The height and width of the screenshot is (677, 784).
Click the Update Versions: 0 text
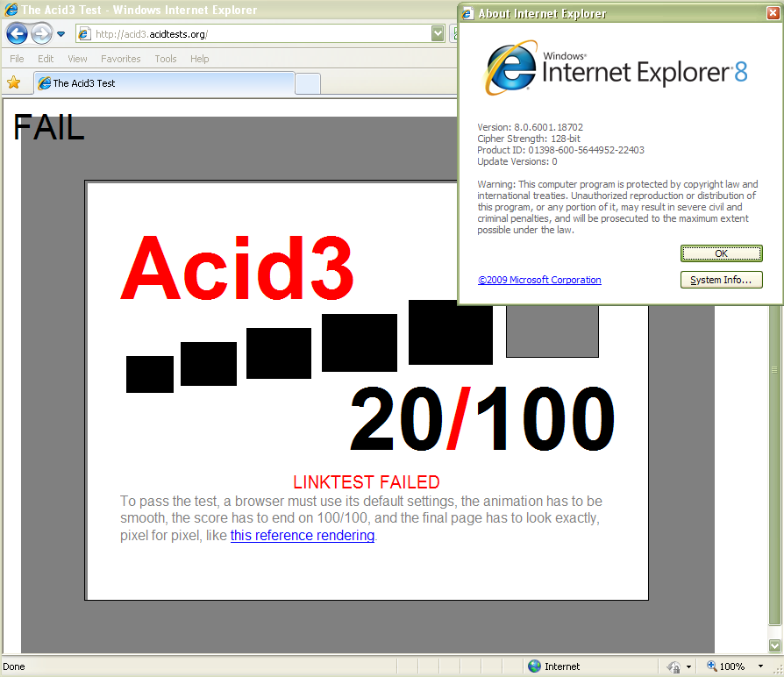pos(517,161)
